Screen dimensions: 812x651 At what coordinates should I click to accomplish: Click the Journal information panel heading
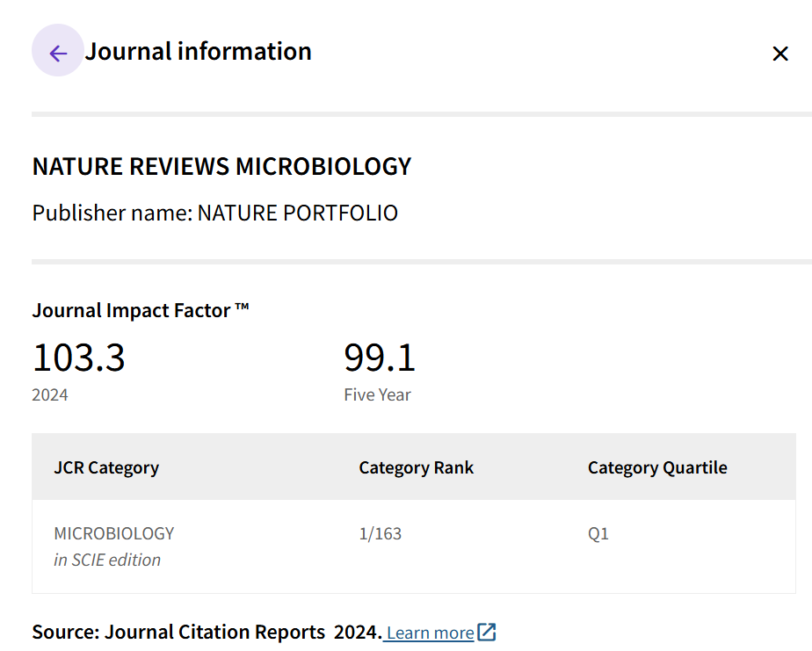[199, 51]
